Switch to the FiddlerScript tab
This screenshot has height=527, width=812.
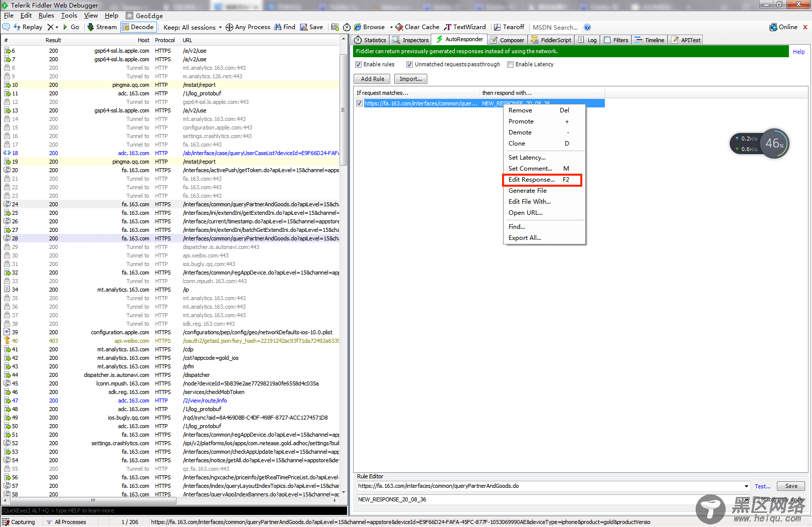[551, 40]
